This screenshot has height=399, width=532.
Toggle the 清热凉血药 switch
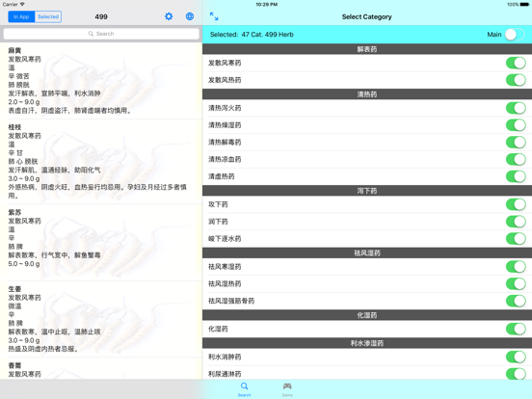pyautogui.click(x=516, y=159)
